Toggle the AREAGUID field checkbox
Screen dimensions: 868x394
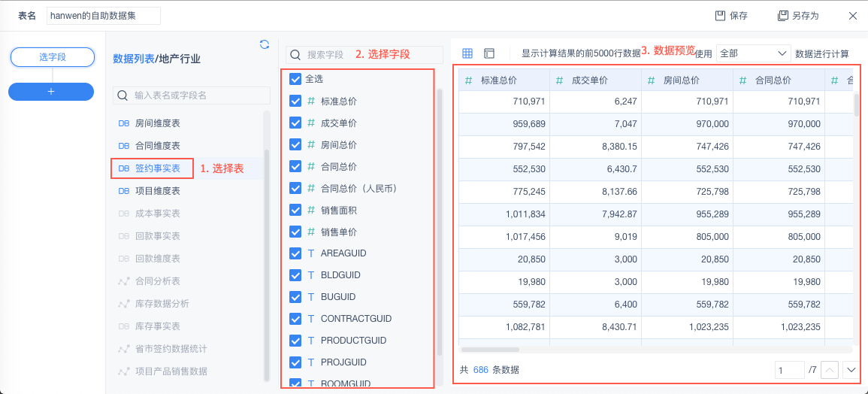click(295, 253)
